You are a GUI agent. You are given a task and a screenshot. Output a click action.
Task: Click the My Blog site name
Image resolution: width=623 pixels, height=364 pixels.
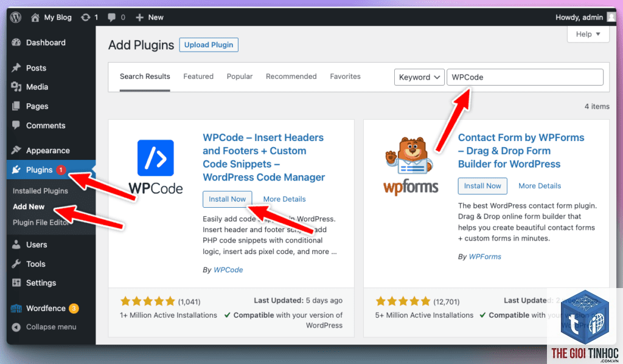pyautogui.click(x=58, y=18)
